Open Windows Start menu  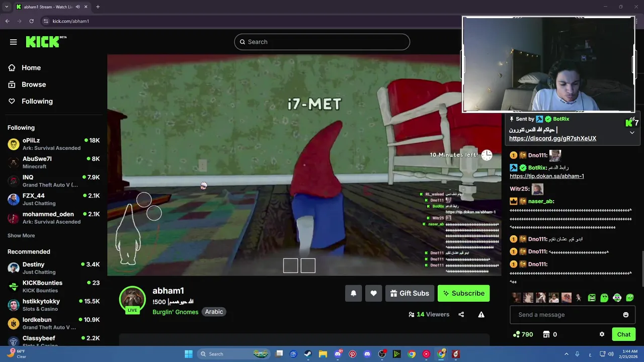click(x=189, y=354)
